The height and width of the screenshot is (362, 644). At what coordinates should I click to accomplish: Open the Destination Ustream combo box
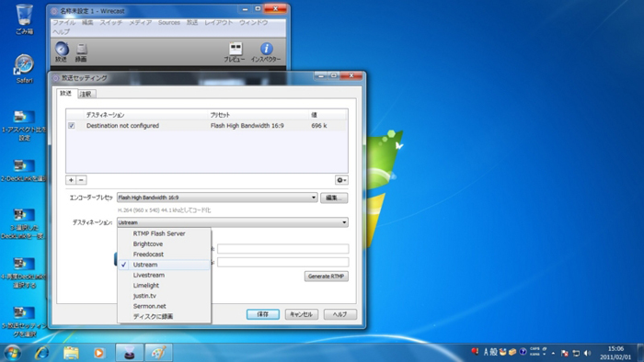pos(233,222)
